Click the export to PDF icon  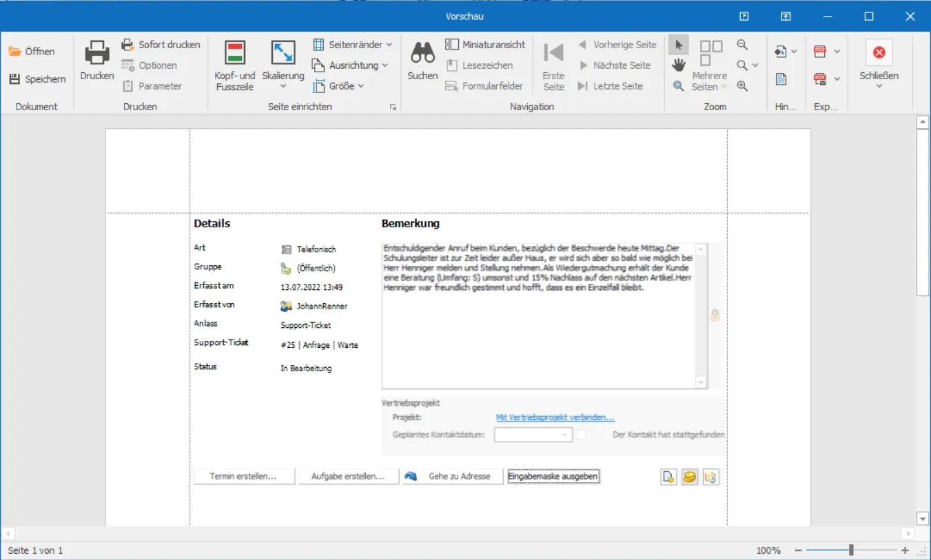pyautogui.click(x=819, y=51)
